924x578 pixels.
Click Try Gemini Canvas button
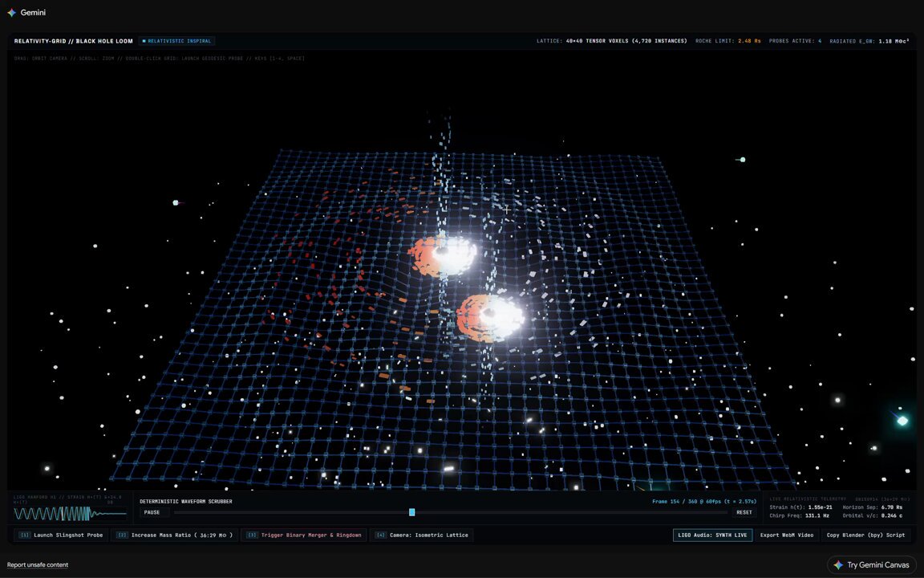(x=872, y=565)
